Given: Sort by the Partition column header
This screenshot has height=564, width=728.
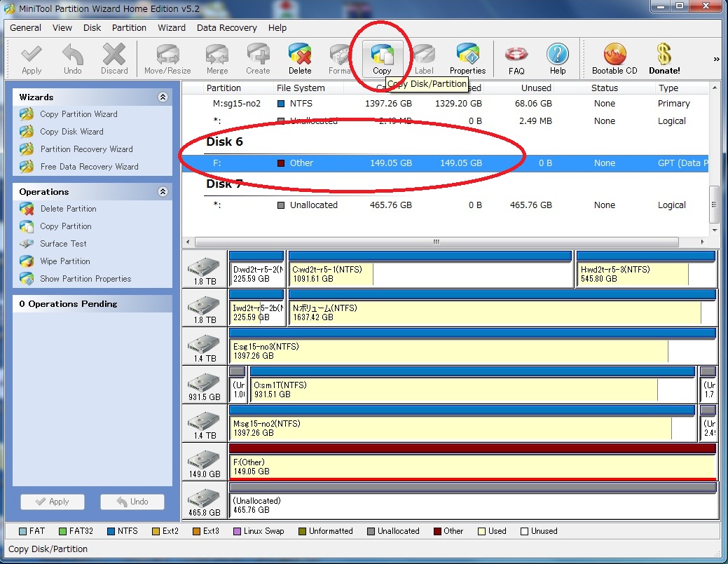Looking at the screenshot, I should (x=224, y=88).
